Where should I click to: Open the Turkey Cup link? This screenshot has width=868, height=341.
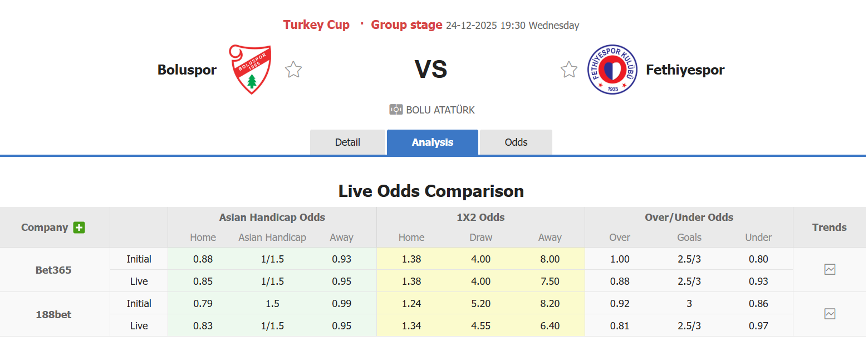point(316,24)
